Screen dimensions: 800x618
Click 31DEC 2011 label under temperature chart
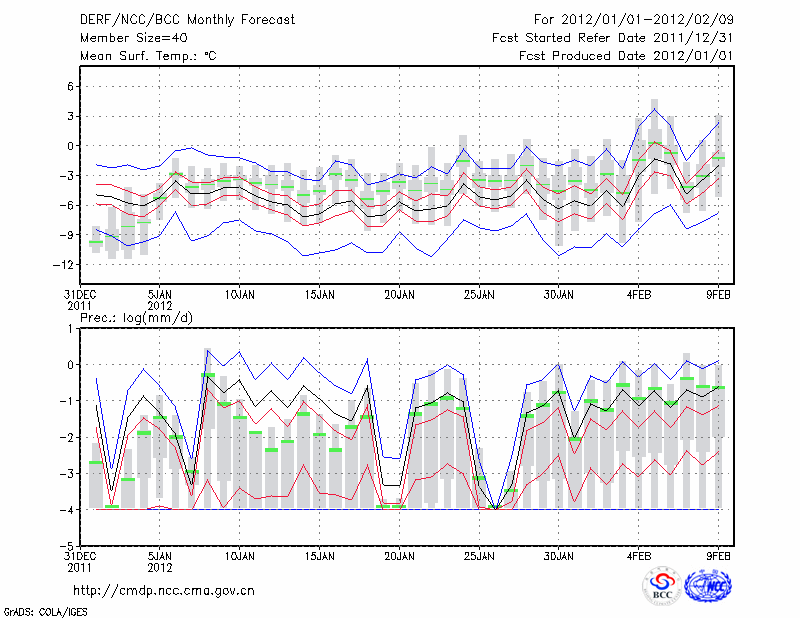coord(80,300)
